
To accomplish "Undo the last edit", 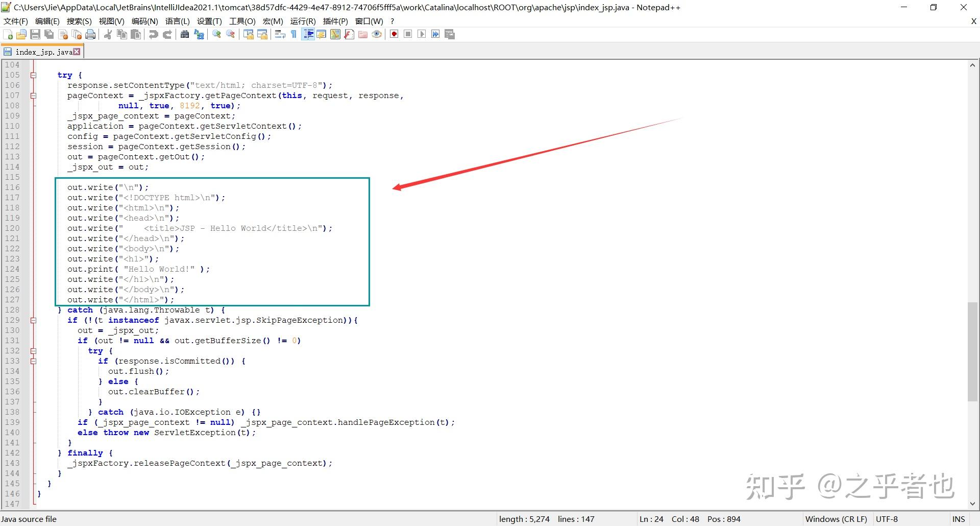I will click(153, 34).
